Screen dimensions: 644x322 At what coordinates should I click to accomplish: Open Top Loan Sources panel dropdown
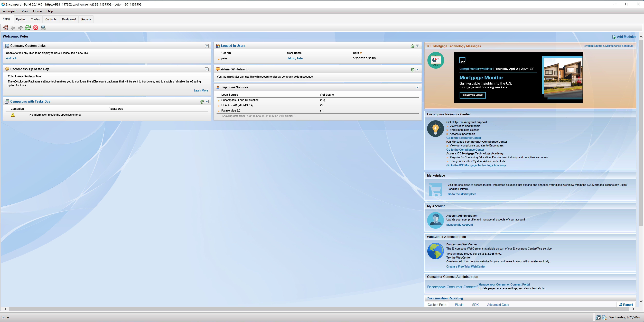(x=417, y=87)
